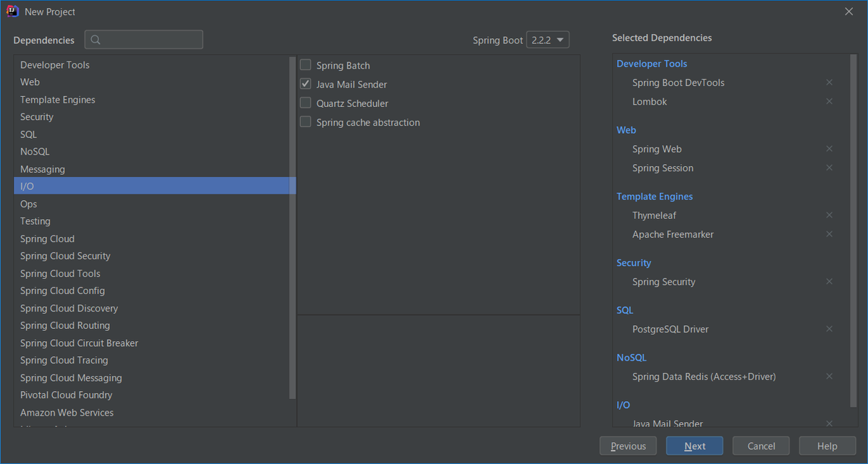
Task: Click the Developer Tools group header at right
Action: pos(652,64)
